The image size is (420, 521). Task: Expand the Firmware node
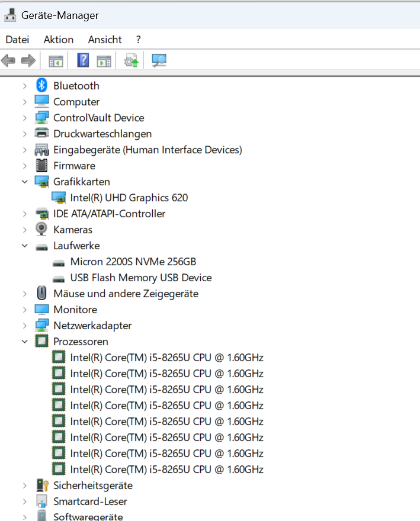click(25, 166)
